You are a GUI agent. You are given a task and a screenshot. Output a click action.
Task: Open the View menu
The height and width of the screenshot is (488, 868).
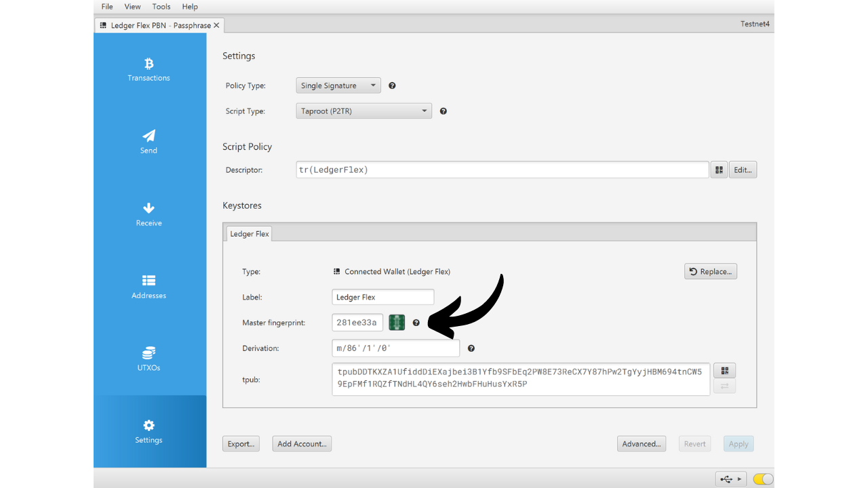click(x=133, y=7)
